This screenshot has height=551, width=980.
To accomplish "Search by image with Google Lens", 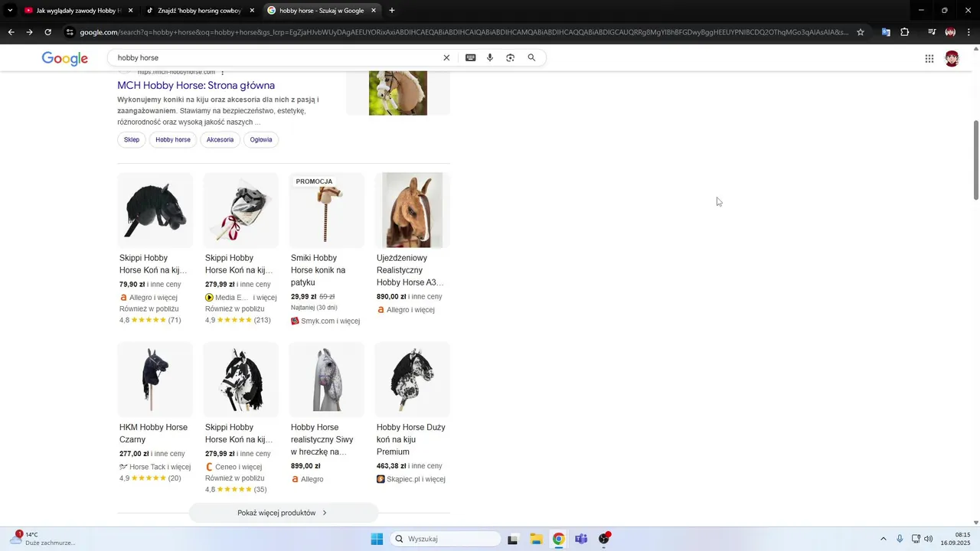I will 511,57.
